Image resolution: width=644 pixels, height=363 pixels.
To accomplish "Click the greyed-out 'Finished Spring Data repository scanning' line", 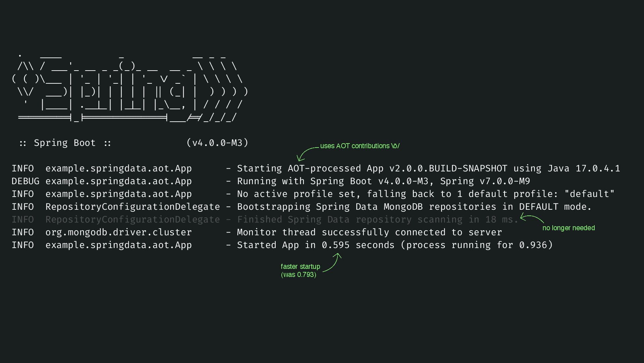I will tap(265, 219).
